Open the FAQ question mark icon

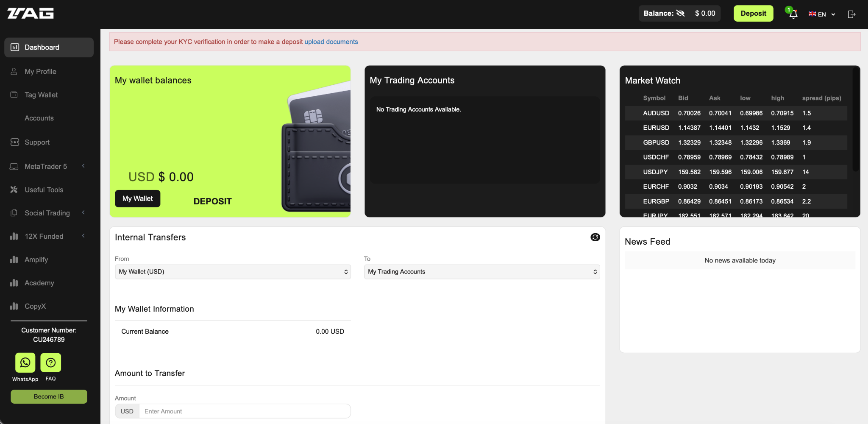point(51,363)
